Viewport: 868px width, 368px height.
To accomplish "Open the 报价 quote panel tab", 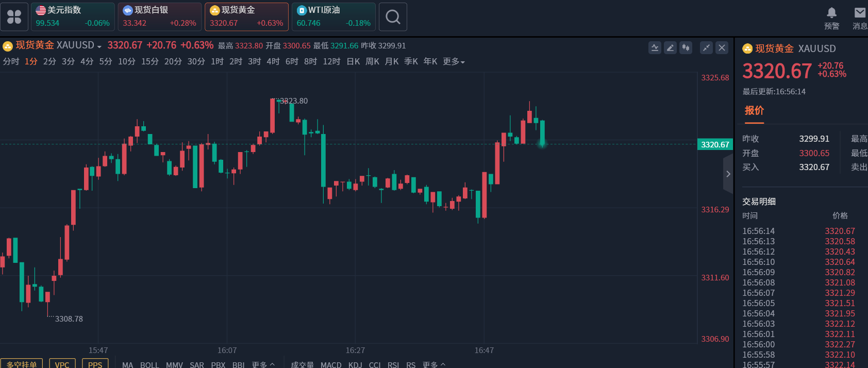I will pos(754,110).
